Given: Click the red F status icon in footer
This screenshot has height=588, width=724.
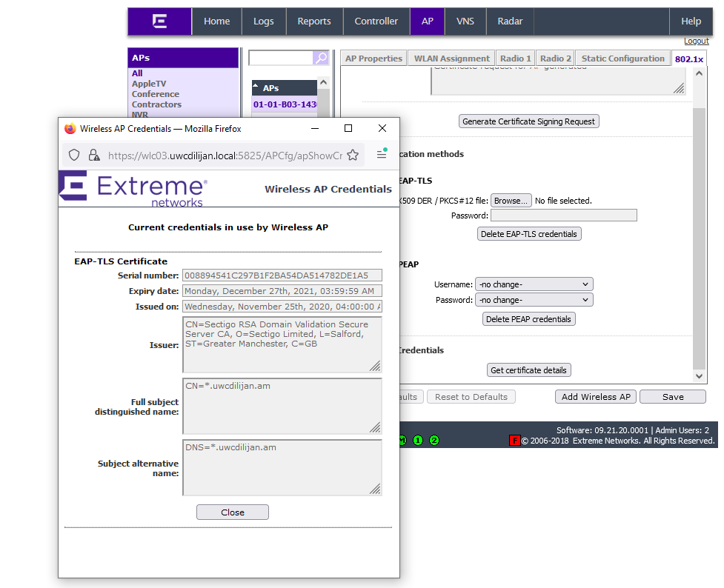Looking at the screenshot, I should point(514,441).
